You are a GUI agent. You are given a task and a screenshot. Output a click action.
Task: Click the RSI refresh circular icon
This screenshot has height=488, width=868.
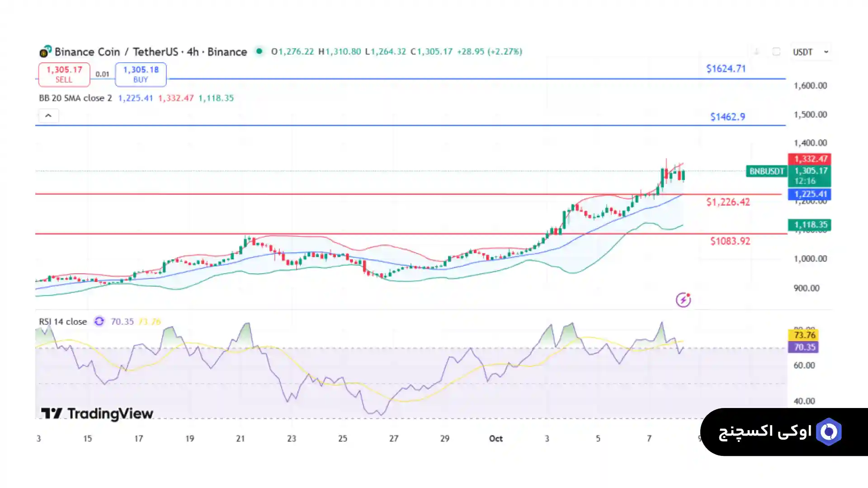coord(99,321)
